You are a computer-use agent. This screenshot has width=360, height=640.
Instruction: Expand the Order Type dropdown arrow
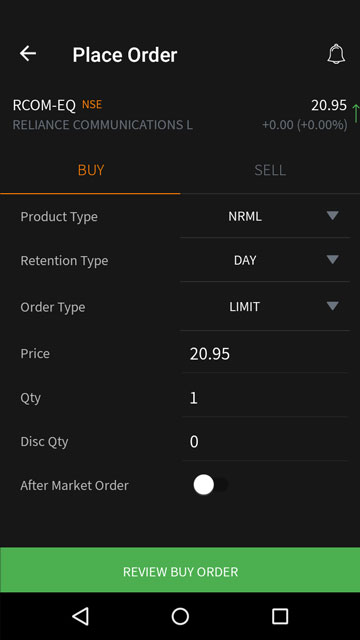coord(333,306)
